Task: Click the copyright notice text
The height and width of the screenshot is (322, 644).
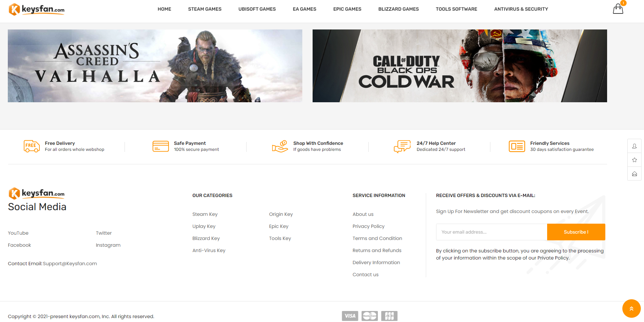Action: pyautogui.click(x=81, y=317)
